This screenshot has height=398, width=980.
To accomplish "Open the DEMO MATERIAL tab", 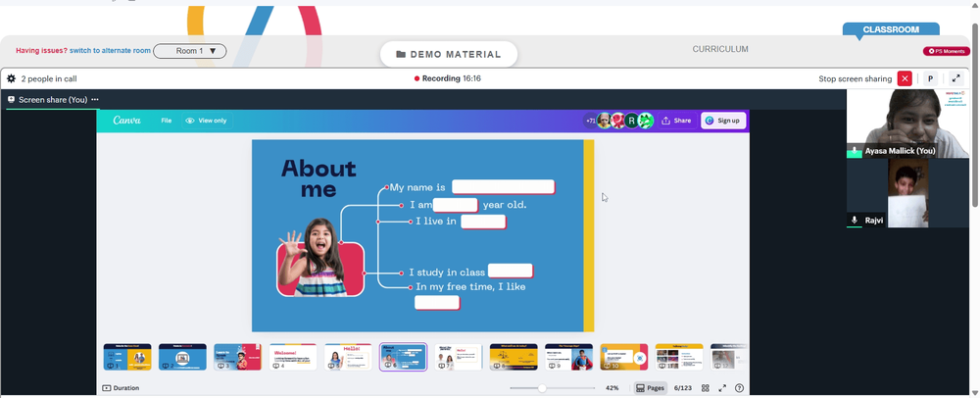I will click(x=449, y=54).
